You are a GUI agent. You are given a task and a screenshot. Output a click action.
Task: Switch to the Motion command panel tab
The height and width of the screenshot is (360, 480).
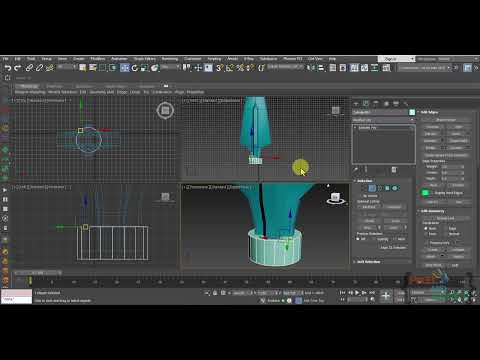point(386,103)
